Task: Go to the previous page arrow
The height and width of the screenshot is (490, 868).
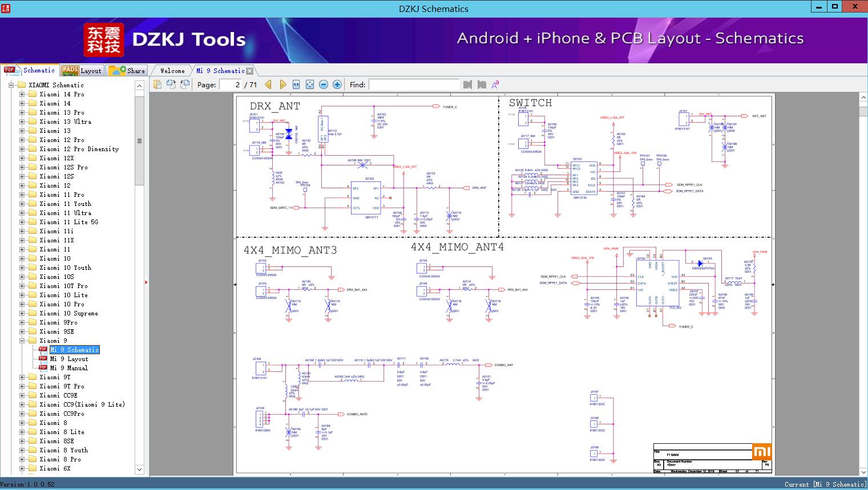Action: [x=268, y=84]
